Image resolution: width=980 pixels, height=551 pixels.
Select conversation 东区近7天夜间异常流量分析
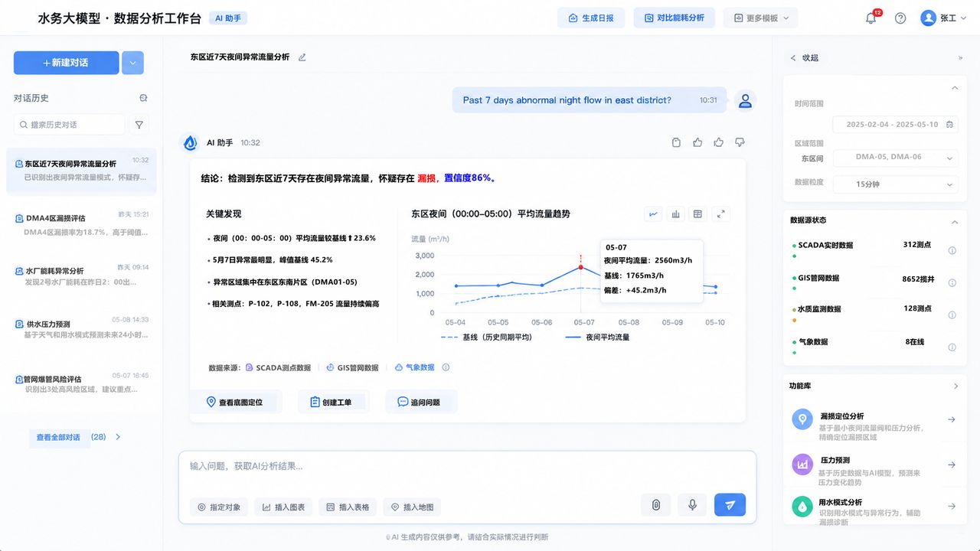tap(81, 171)
